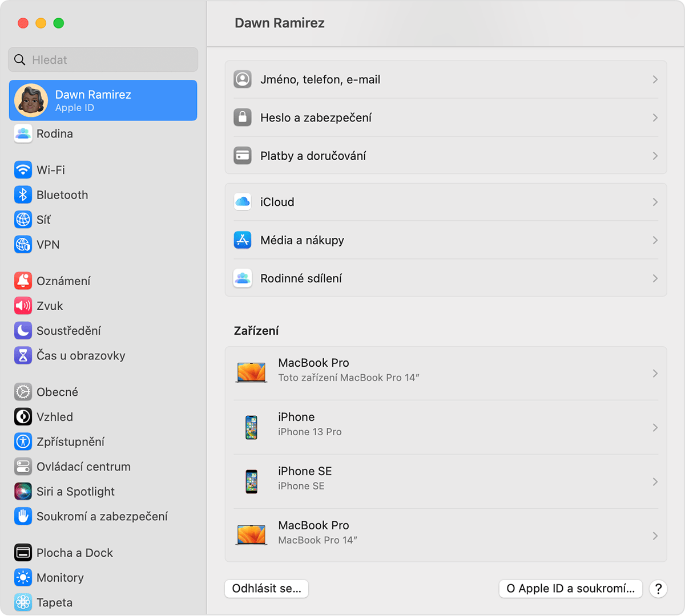Expand Jméno, telefon, e-mail chevron
Viewport: 685px width, 616px height.
click(655, 79)
